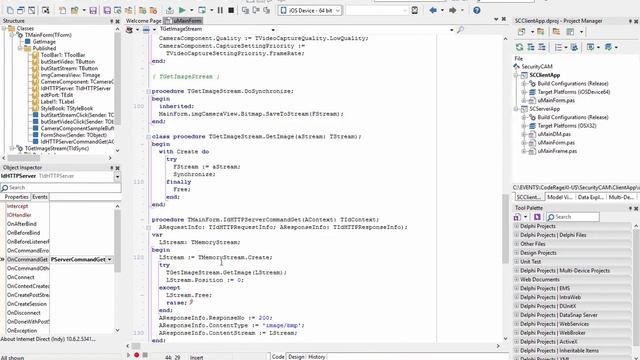The width and height of the screenshot is (640, 360).
Task: Switch to the History view tab
Action: [316, 357]
